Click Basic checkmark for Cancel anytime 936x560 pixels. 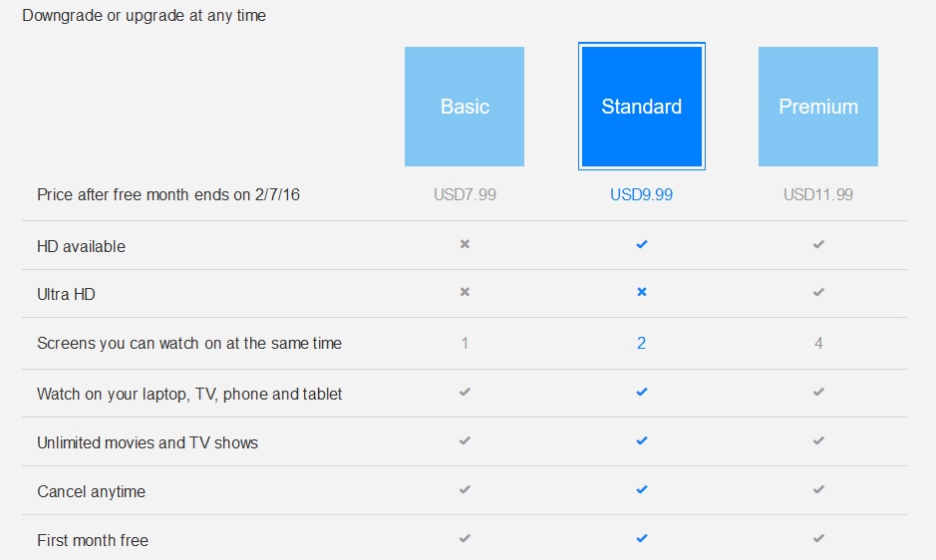pyautogui.click(x=465, y=489)
